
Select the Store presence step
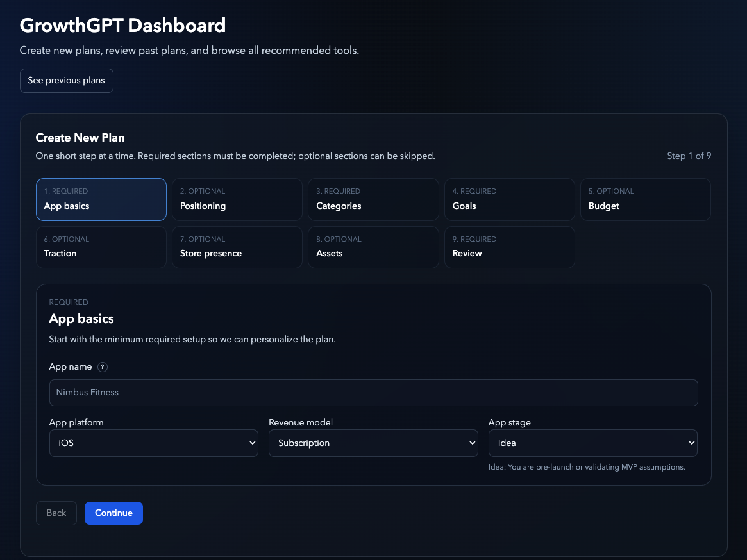click(237, 247)
